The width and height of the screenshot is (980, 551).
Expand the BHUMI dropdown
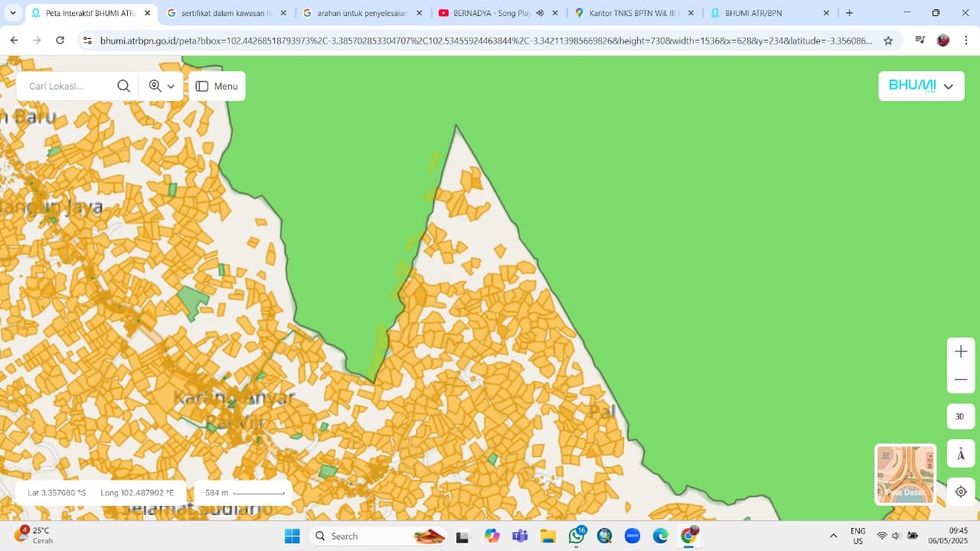tap(921, 86)
